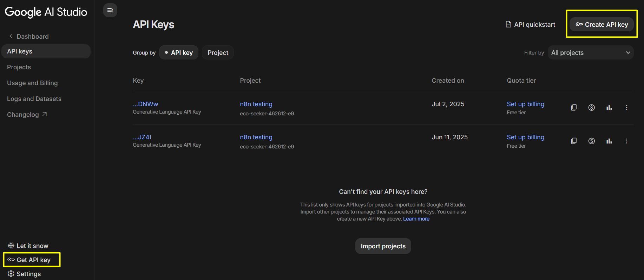Set up billing for the ...JZ4I key
This screenshot has width=644, height=280.
[525, 137]
